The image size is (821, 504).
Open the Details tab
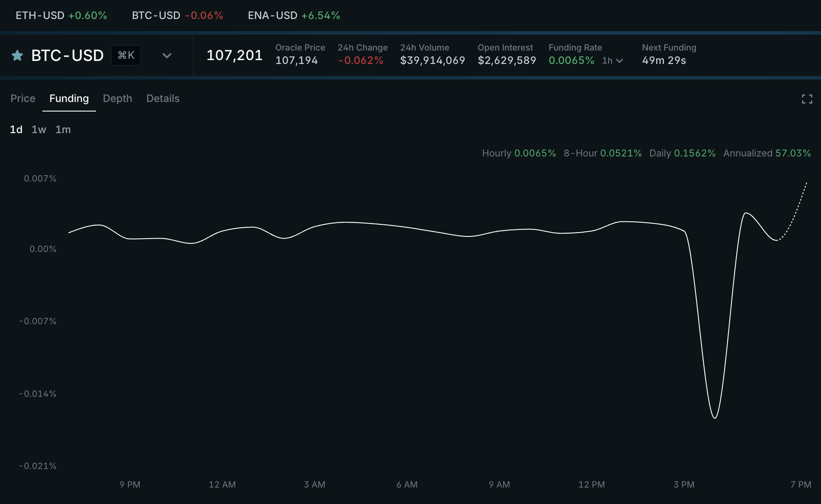163,99
